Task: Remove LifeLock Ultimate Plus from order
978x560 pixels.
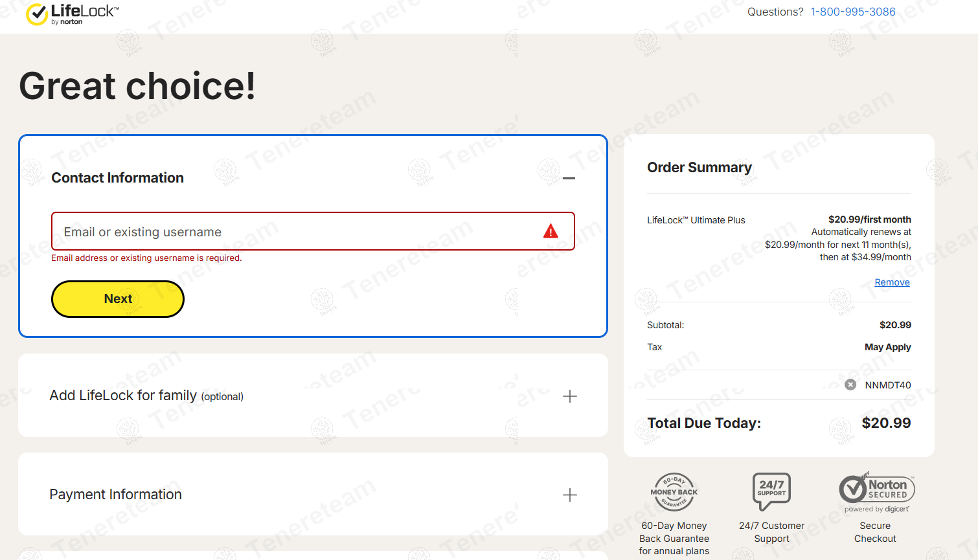Action: click(x=892, y=282)
